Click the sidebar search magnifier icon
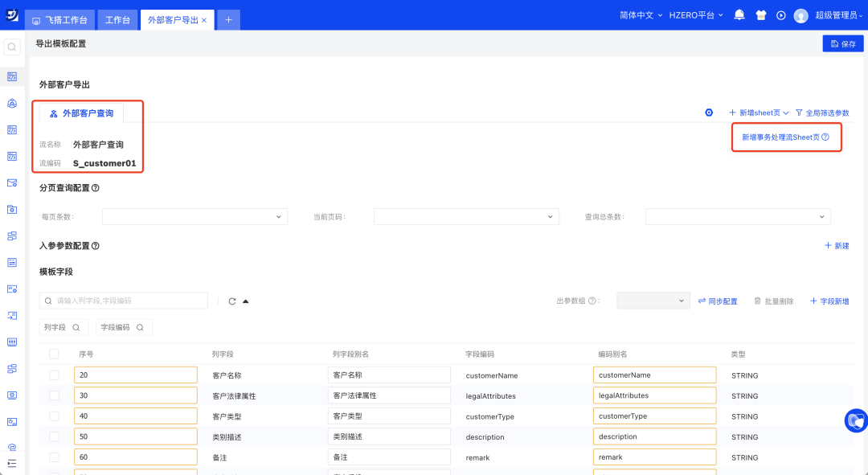This screenshot has width=868, height=475. 12,47
